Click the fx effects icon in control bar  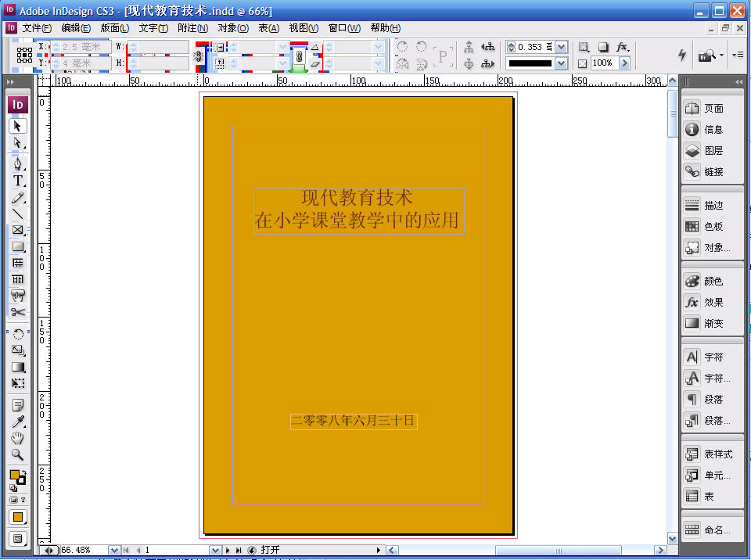click(x=622, y=47)
